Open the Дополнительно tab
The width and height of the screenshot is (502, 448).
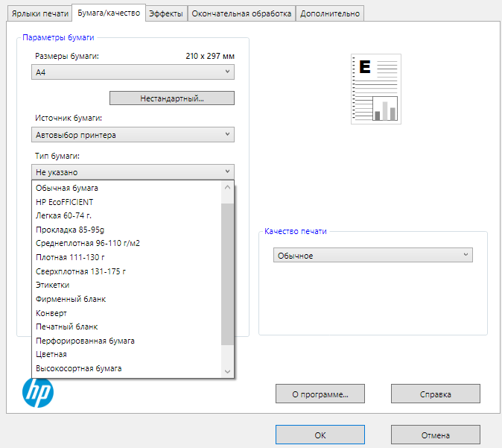[330, 13]
